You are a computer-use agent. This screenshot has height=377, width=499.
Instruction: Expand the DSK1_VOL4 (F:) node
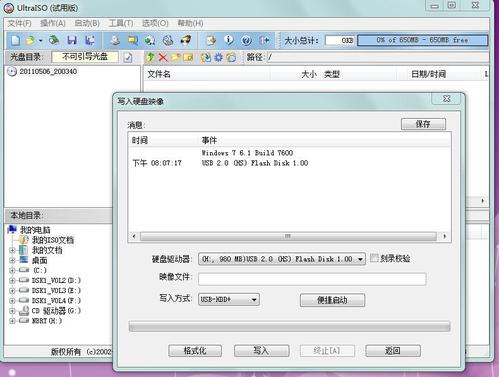point(12,301)
